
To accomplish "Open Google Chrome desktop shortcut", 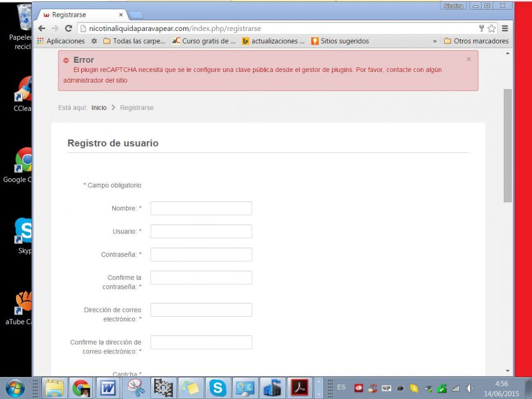I will tap(17, 165).
